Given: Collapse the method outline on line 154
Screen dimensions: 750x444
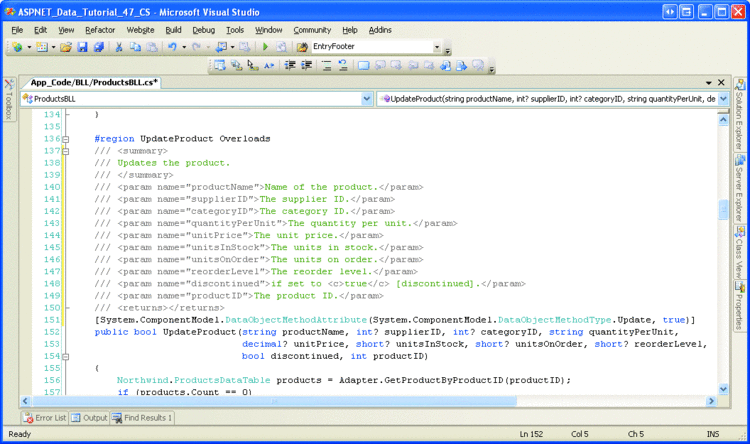Looking at the screenshot, I should (66, 356).
